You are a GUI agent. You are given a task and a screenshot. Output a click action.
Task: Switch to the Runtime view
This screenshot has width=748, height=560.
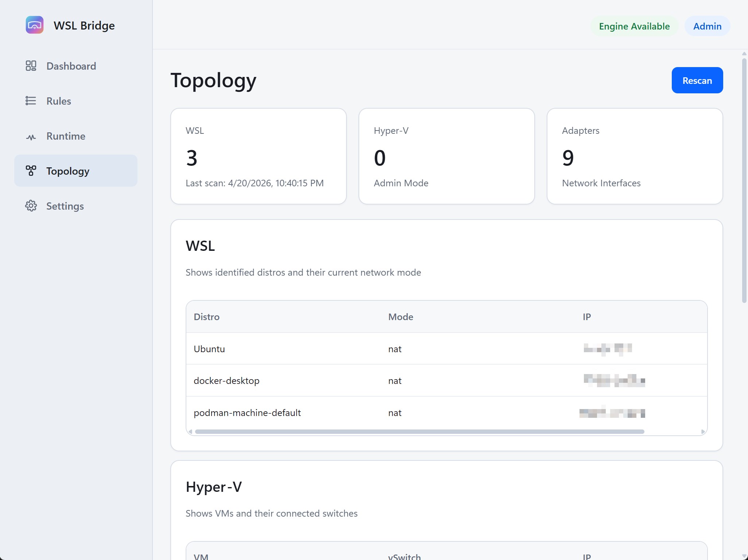coord(76,136)
